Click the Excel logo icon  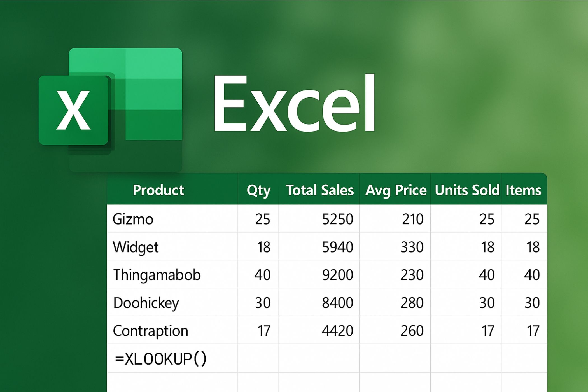coord(111,109)
